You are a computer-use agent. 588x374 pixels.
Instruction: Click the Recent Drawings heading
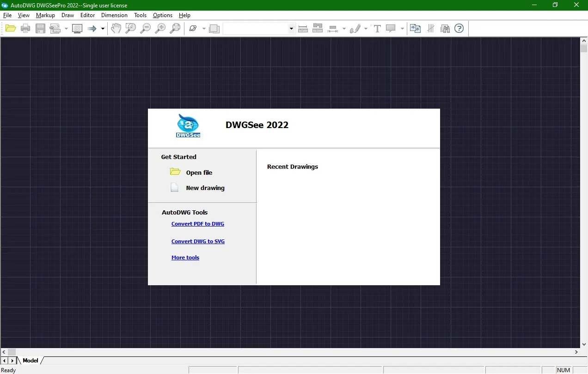point(293,166)
